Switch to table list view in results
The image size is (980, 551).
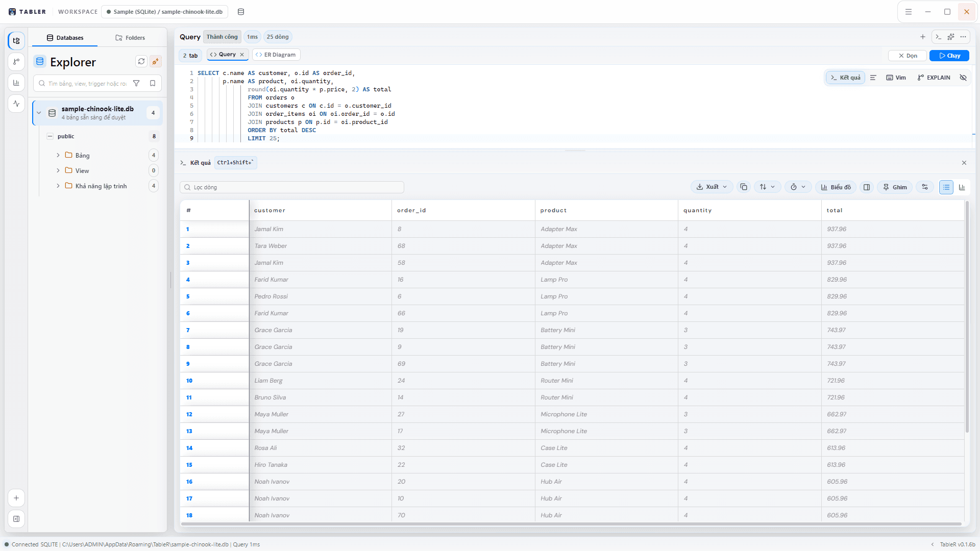tap(946, 187)
